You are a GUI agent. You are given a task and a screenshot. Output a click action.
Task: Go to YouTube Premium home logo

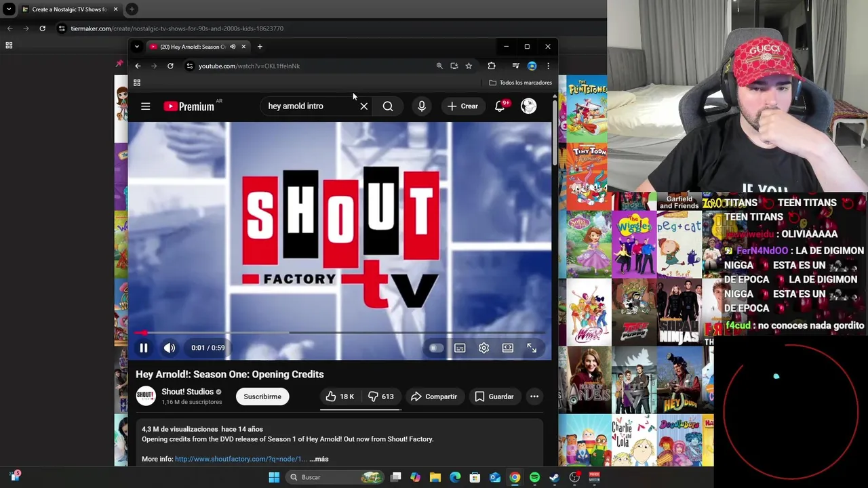tap(189, 106)
